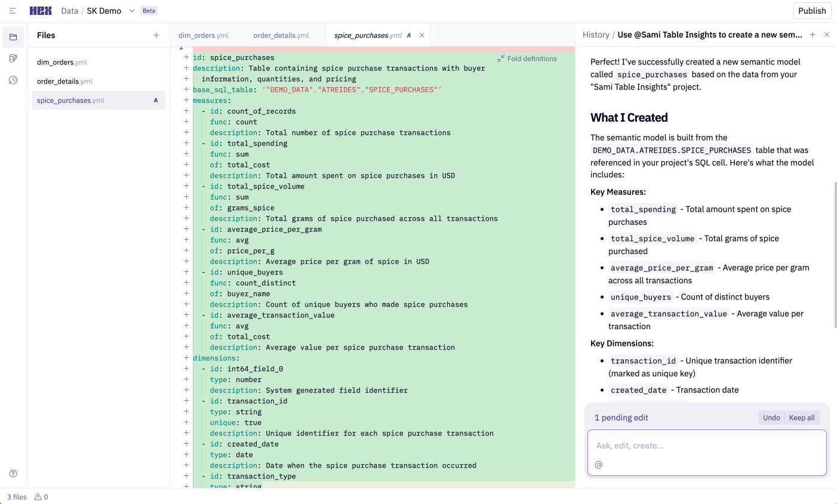Close the assistant panel
This screenshot has width=837, height=504.
tap(827, 35)
